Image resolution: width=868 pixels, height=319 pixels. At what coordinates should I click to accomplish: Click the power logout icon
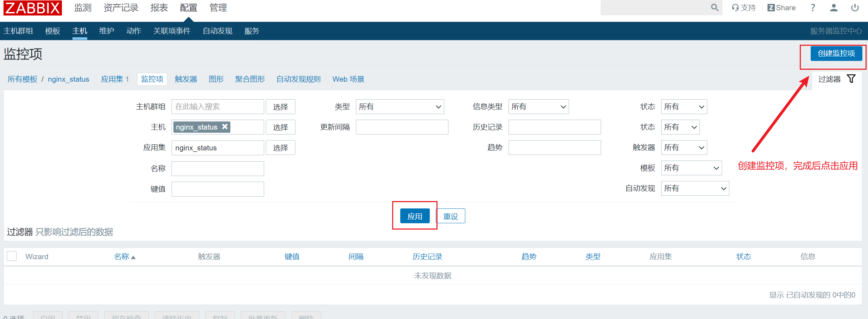pyautogui.click(x=855, y=8)
